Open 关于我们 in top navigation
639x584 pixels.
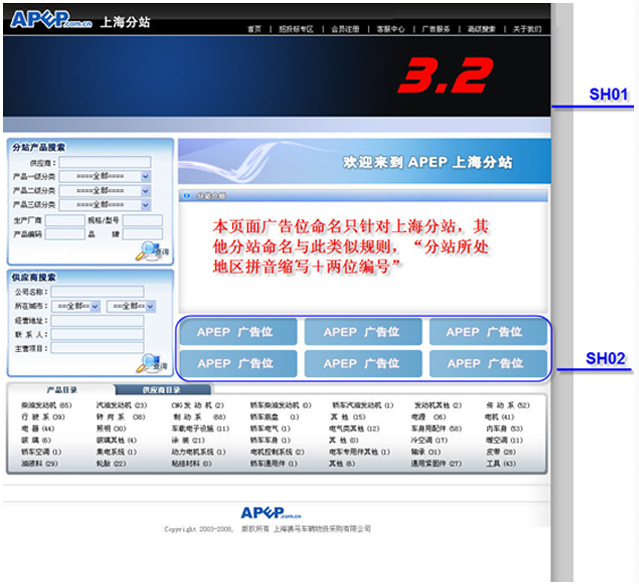527,29
